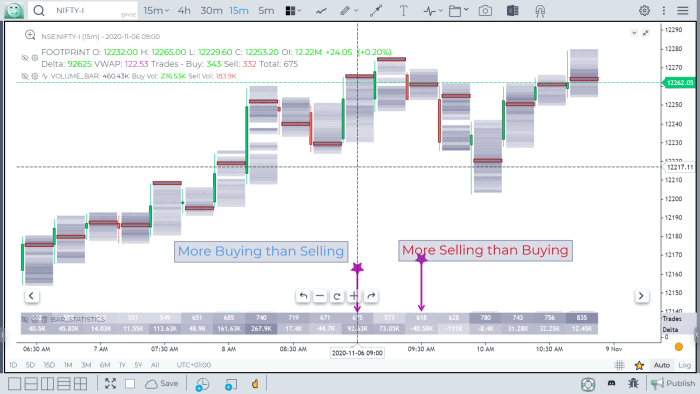Report a bug with the bug icon
Viewport: 700px width, 394px height.
633,383
